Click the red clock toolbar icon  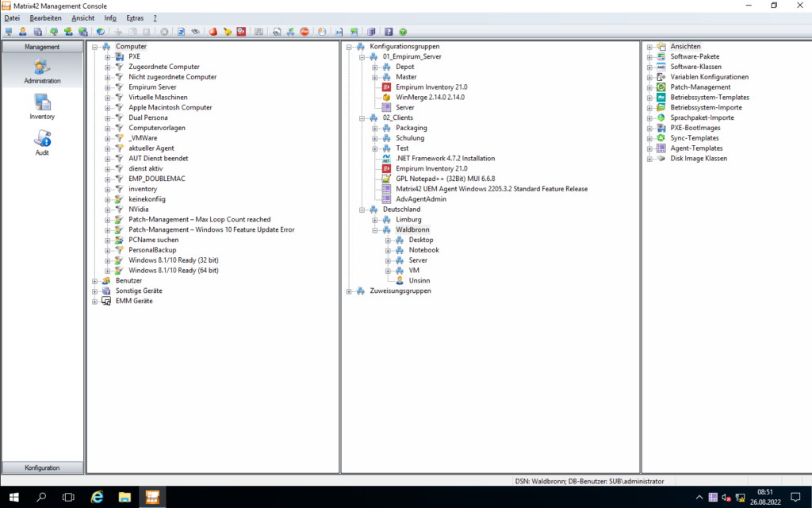(x=241, y=32)
